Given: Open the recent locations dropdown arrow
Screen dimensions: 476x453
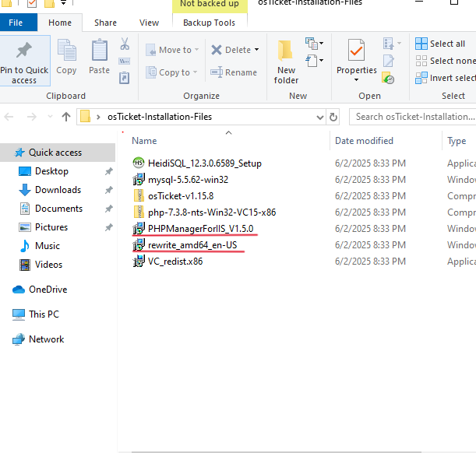Looking at the screenshot, I should tap(50, 117).
